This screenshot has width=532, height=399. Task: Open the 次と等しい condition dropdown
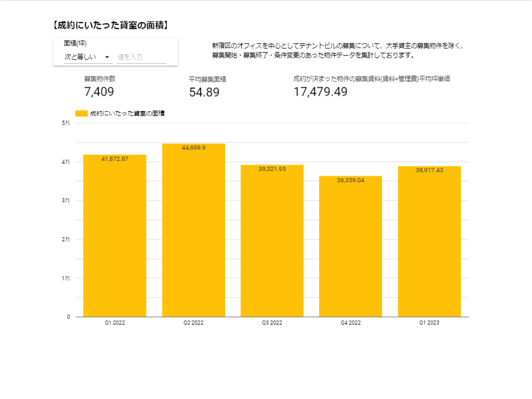pyautogui.click(x=88, y=57)
